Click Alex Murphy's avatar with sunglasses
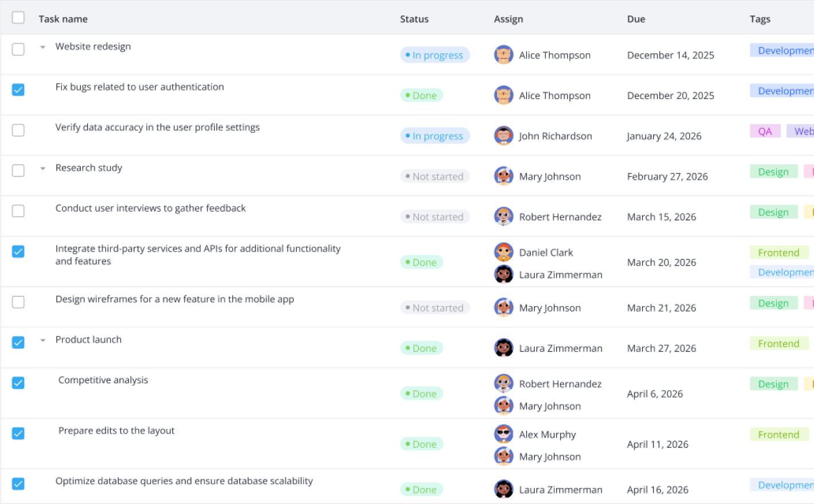Viewport: 814px width, 504px height. coord(503,434)
